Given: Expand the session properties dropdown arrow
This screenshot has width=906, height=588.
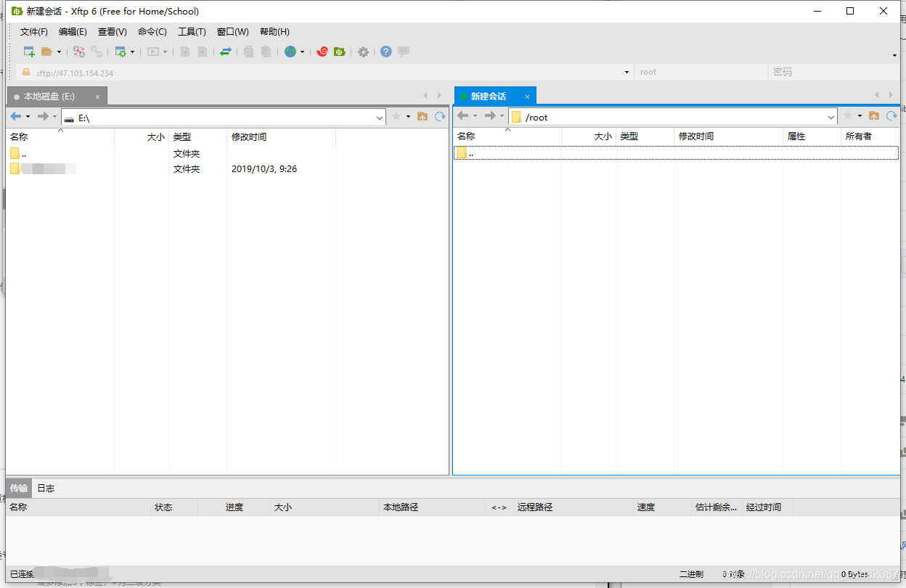Looking at the screenshot, I should click(132, 52).
